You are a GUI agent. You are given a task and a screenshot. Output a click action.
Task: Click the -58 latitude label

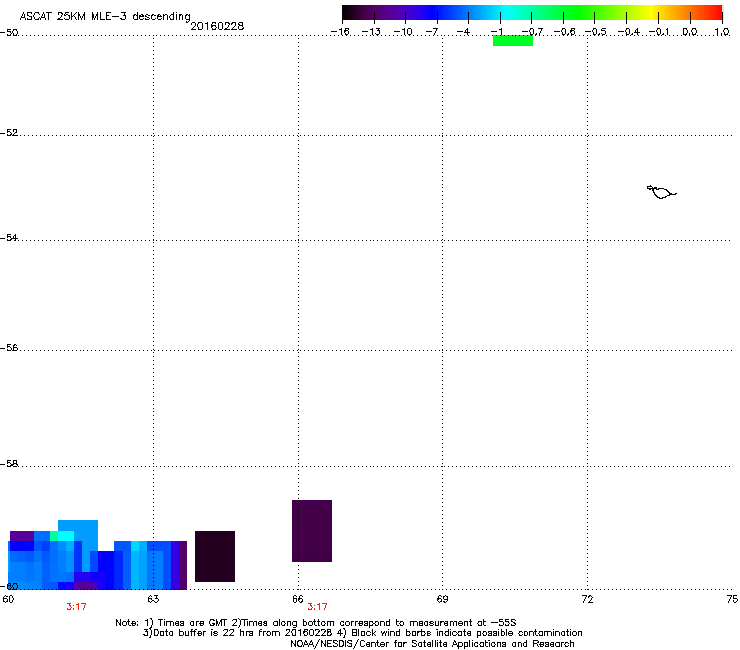tap(9, 464)
